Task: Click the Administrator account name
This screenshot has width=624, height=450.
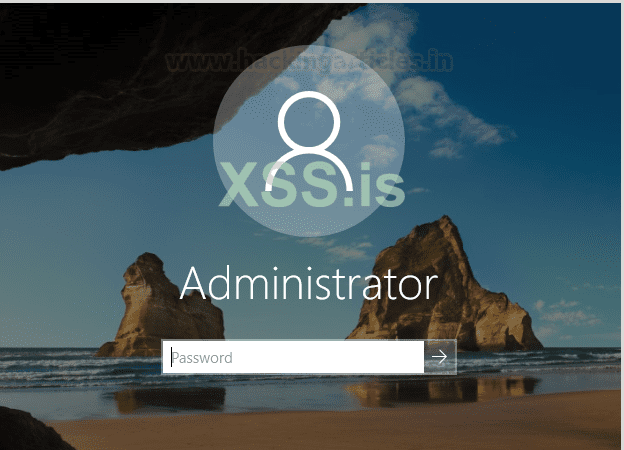Action: (309, 284)
